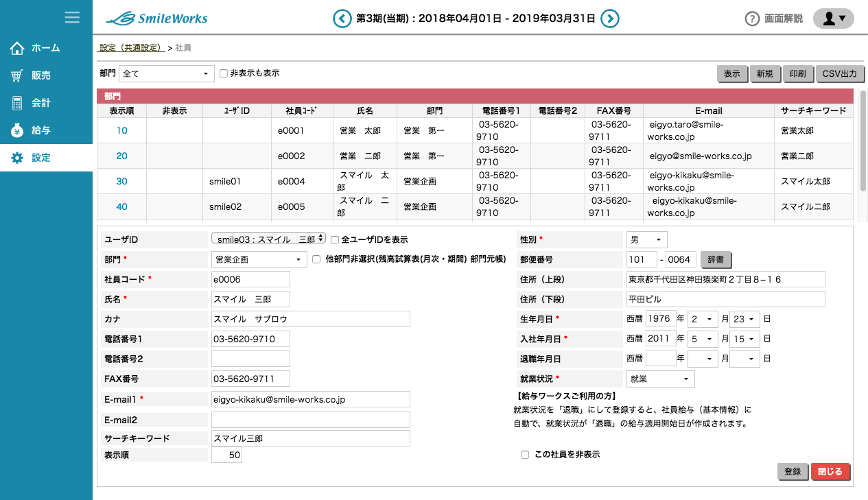Click the postal code field 0064
The width and height of the screenshot is (868, 500).
[x=681, y=259]
